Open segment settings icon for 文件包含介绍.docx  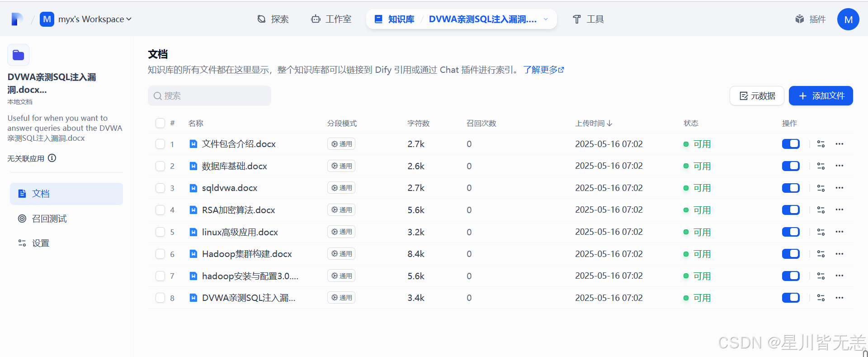point(821,144)
